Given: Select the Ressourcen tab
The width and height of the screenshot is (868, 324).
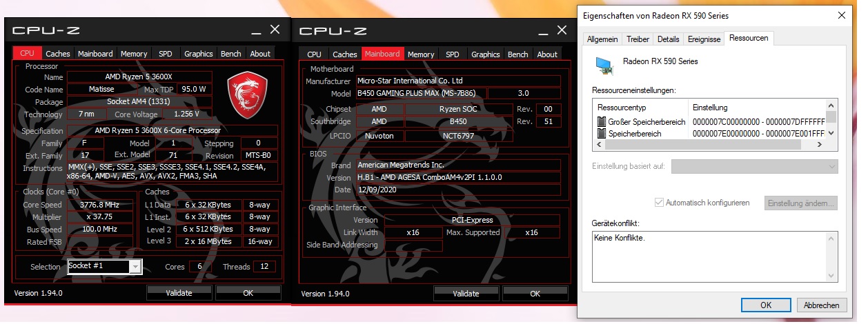Looking at the screenshot, I should pos(749,38).
